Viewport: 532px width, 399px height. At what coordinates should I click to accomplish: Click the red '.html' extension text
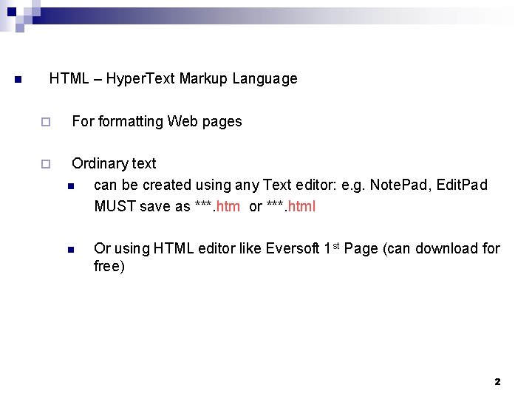(x=300, y=206)
